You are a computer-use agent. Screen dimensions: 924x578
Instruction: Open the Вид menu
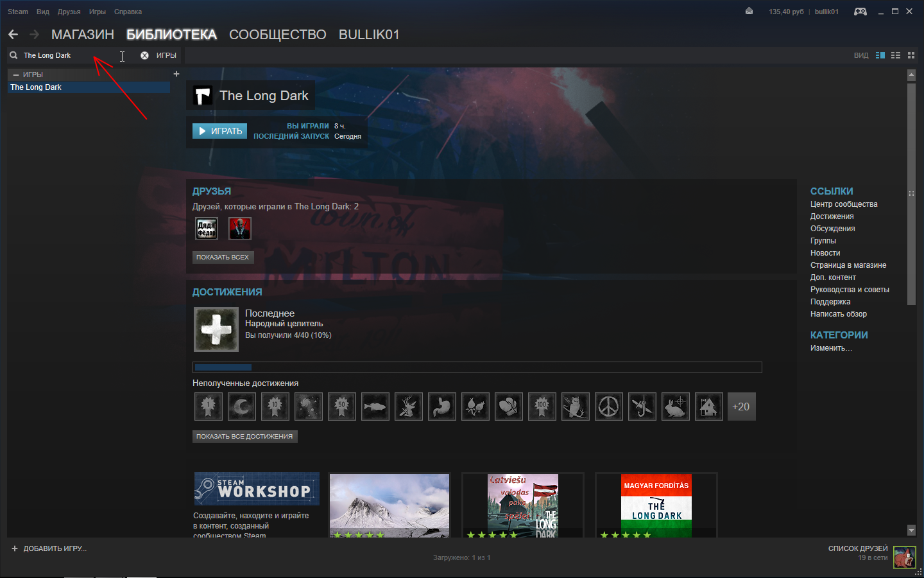[43, 12]
